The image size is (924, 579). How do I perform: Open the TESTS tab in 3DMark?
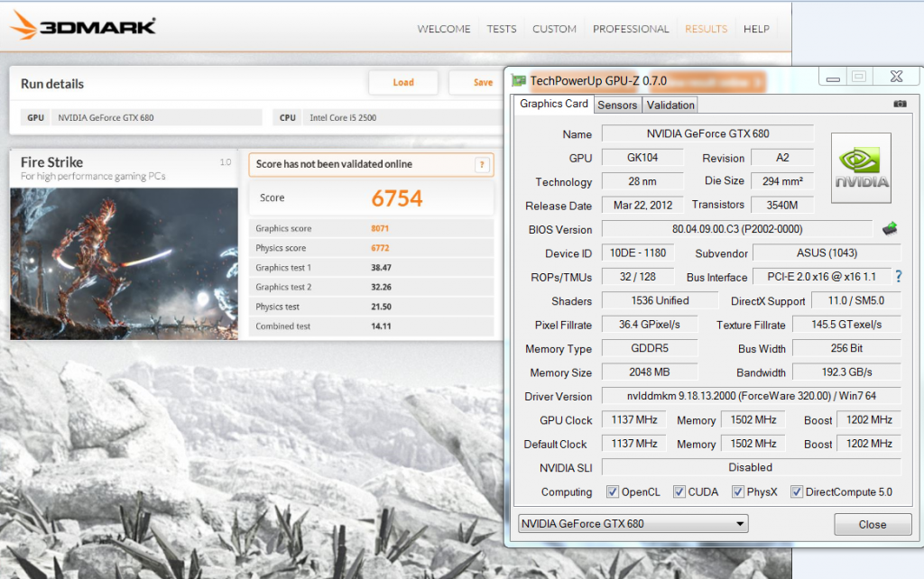click(502, 29)
